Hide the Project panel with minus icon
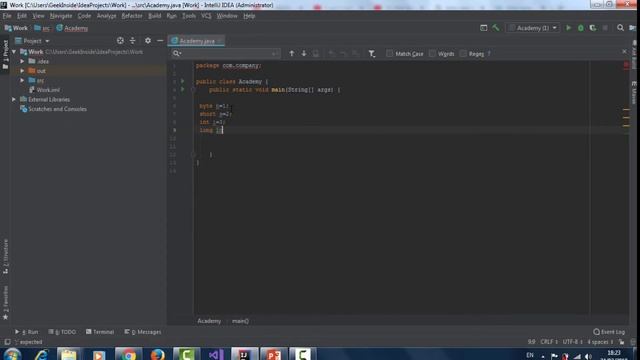The image size is (640, 360). [160, 40]
